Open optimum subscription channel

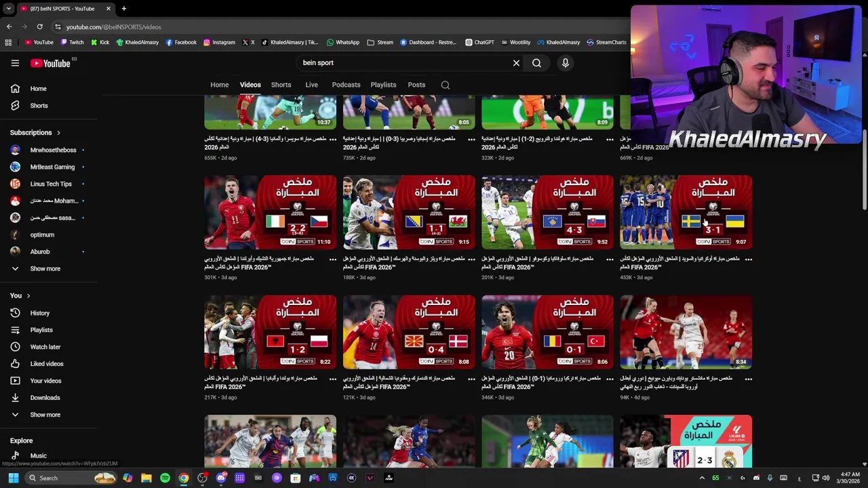[x=49, y=235]
